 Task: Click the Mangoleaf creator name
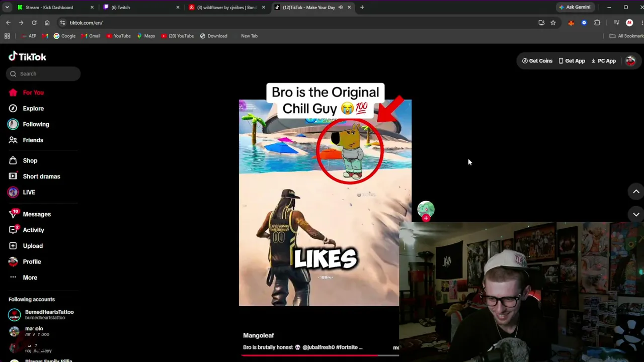[259, 335]
